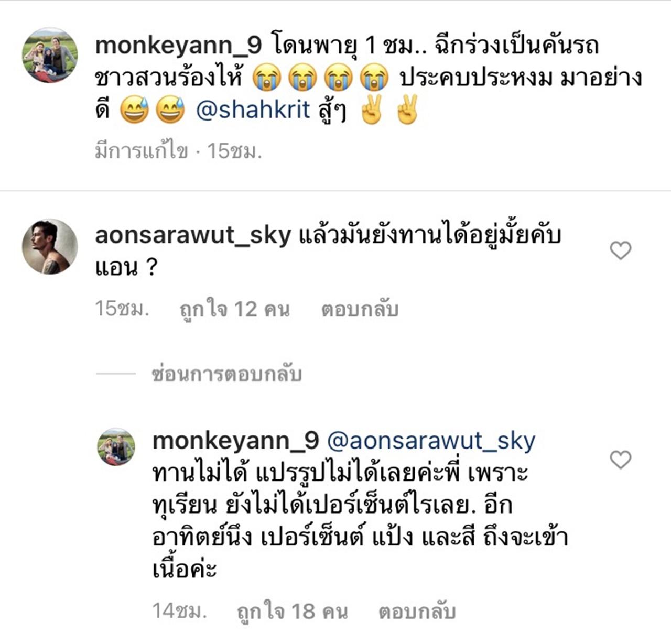Click the มีการแก้ไข edited label on the caption
The width and height of the screenshot is (671, 644).
click(141, 151)
